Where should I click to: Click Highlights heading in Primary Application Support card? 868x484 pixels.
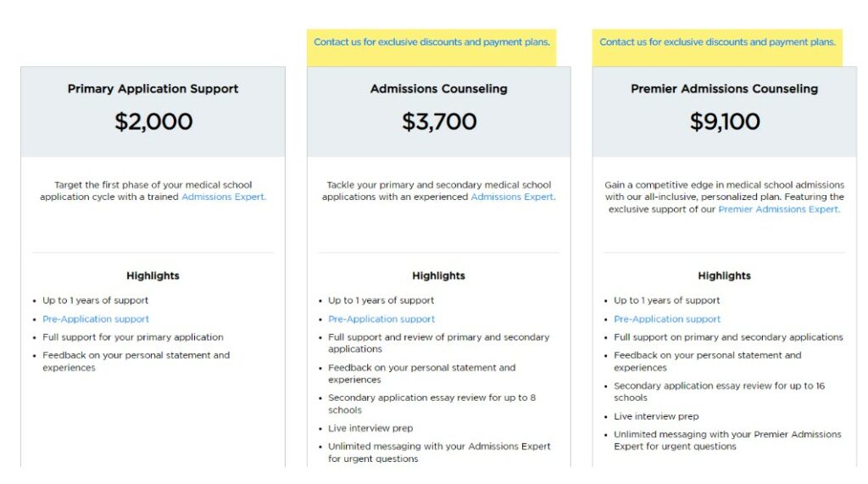pos(153,275)
